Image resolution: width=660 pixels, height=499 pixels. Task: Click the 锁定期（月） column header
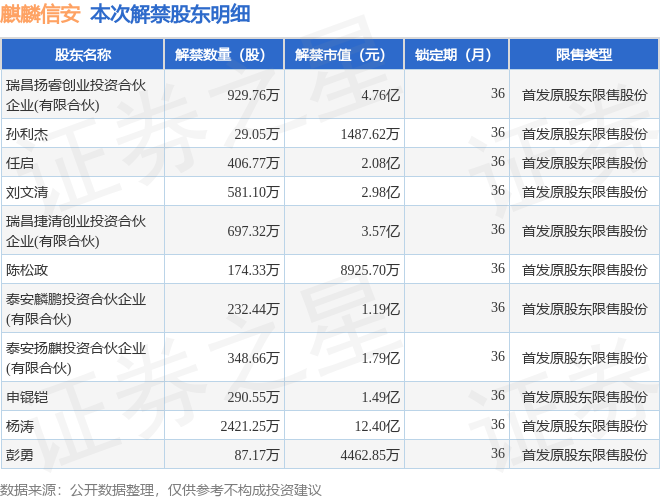coord(457,54)
